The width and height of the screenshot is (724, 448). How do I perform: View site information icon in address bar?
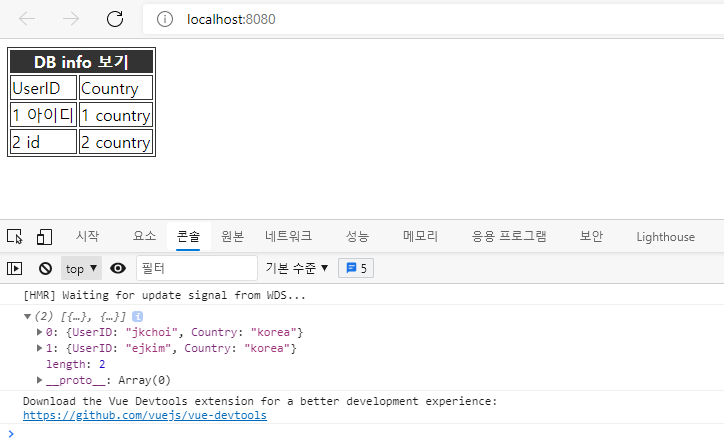[165, 19]
